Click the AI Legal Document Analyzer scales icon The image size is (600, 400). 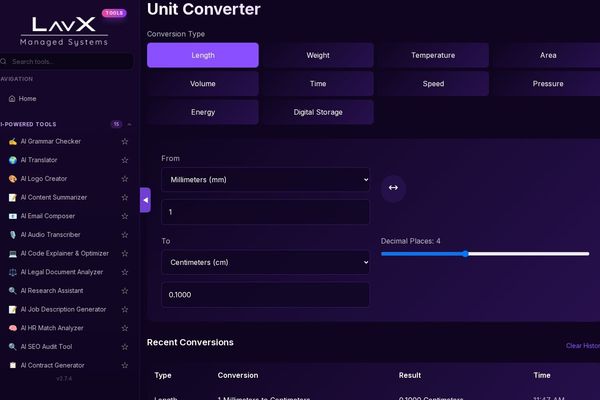(13, 272)
